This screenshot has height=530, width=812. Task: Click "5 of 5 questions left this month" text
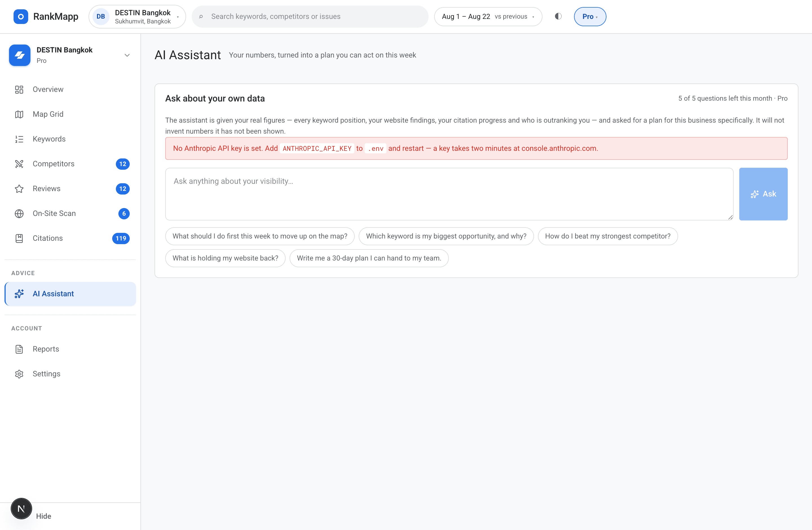click(x=725, y=98)
